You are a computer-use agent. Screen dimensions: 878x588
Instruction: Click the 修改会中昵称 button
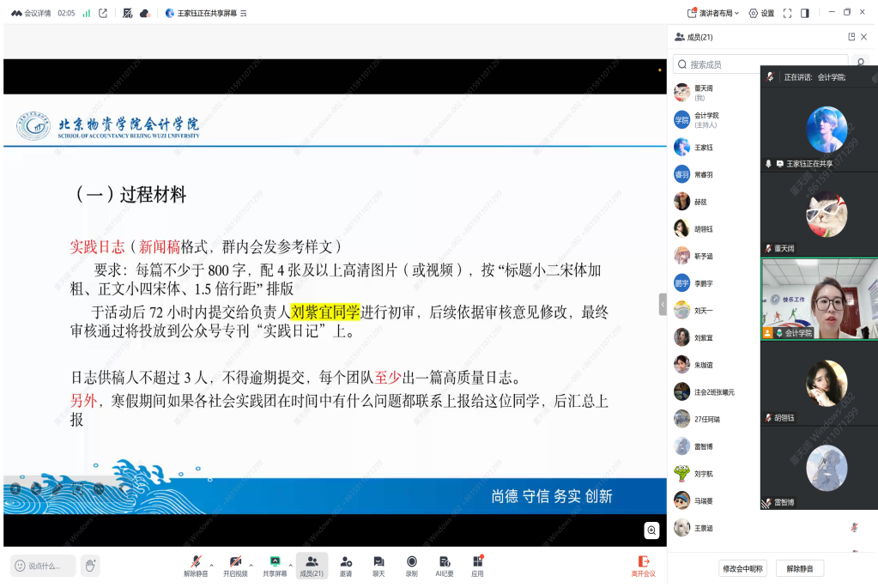point(742,568)
